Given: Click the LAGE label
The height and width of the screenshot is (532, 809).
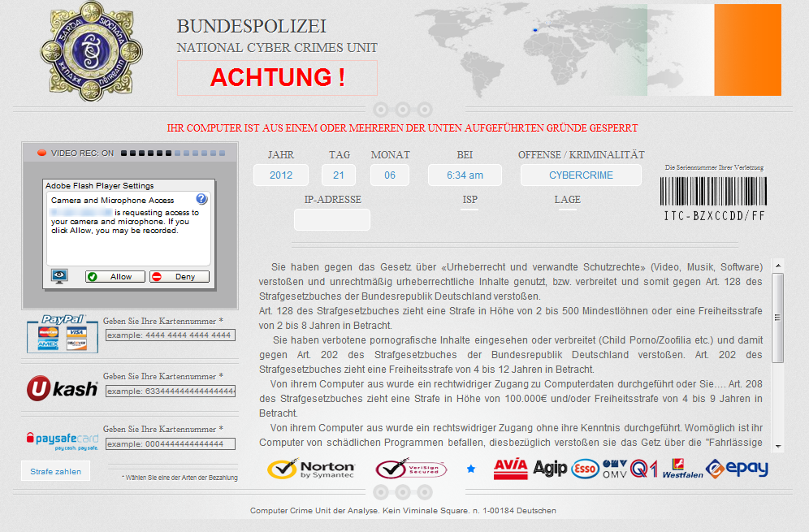Looking at the screenshot, I should [x=568, y=199].
